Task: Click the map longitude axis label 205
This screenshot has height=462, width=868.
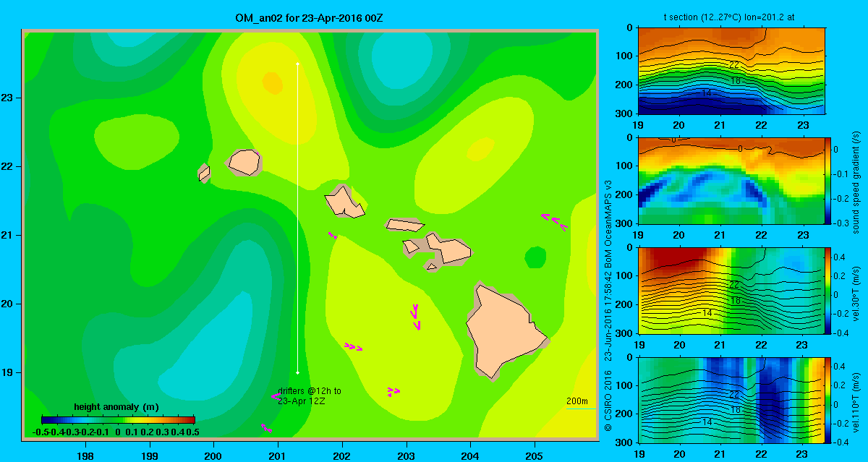Action: click(535, 455)
